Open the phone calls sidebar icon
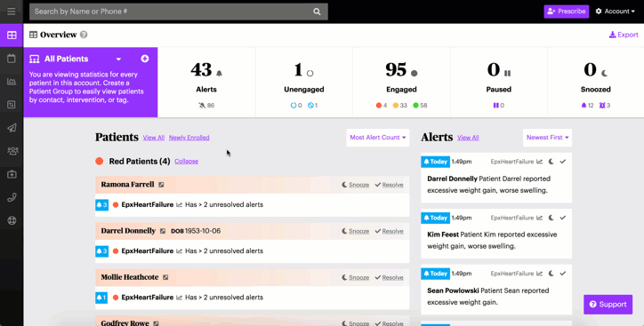 12,198
